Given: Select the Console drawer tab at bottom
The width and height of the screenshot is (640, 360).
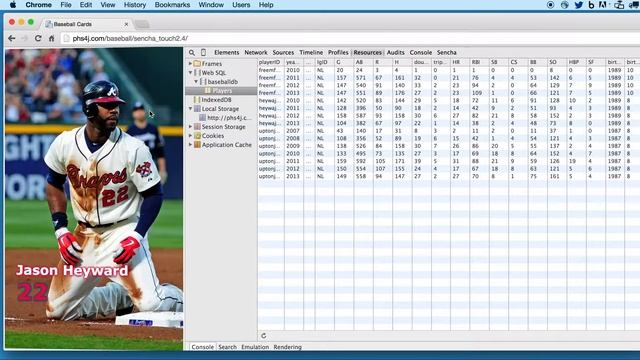Looking at the screenshot, I should pos(203,347).
